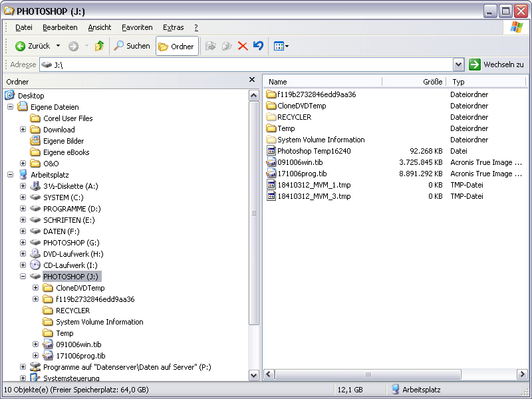532x399 pixels.
Task: Open the Ansicht menu
Action: [x=99, y=27]
